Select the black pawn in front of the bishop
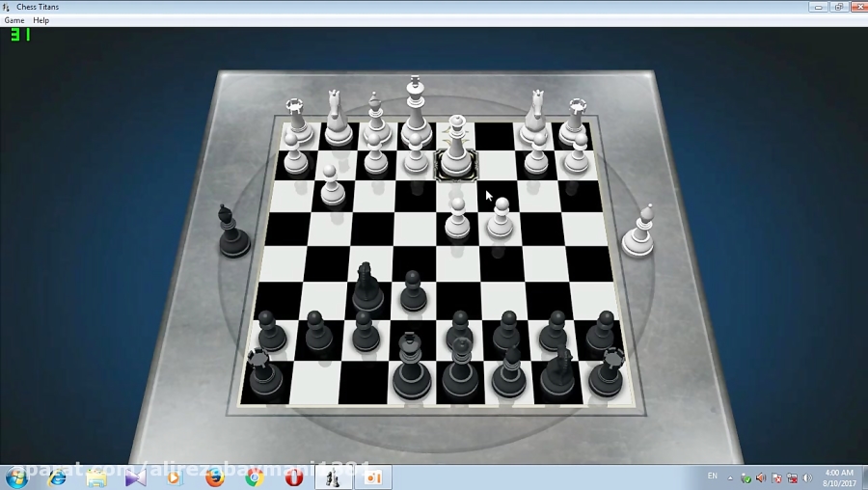This screenshot has width=868, height=490. (508, 331)
